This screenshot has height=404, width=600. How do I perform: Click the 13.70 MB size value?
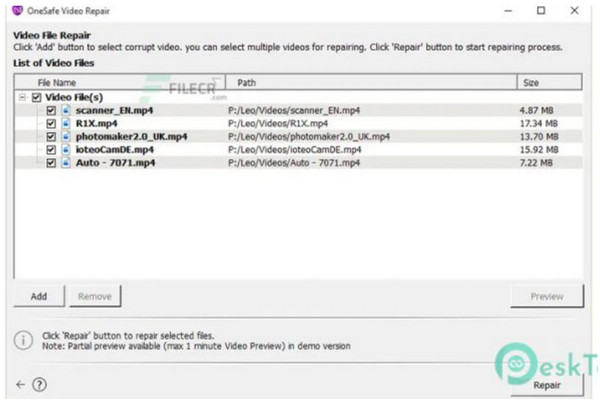(539, 137)
